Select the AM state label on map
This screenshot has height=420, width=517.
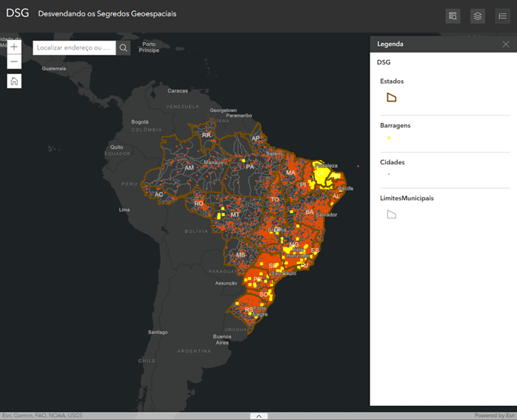click(189, 168)
